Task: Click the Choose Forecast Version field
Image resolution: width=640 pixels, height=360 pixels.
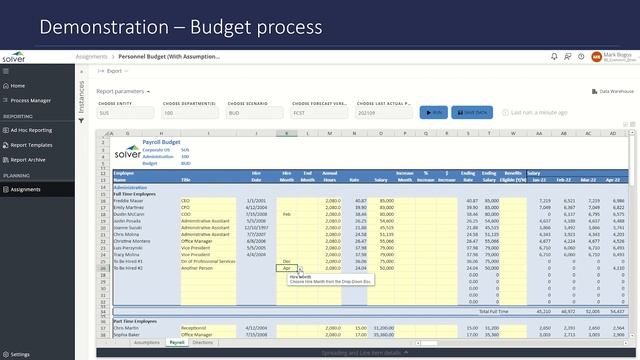Action: pos(319,113)
